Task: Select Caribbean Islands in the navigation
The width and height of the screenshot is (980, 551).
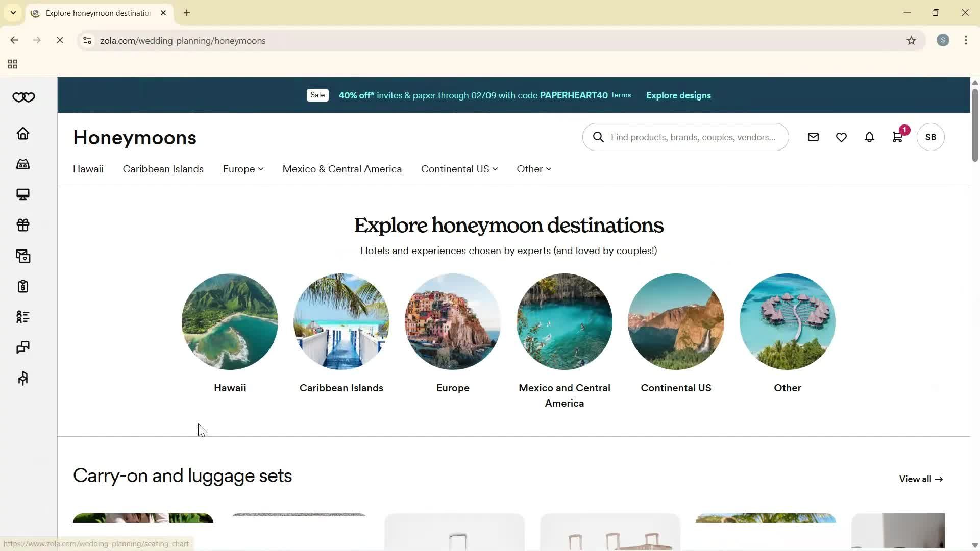Action: pos(163,169)
